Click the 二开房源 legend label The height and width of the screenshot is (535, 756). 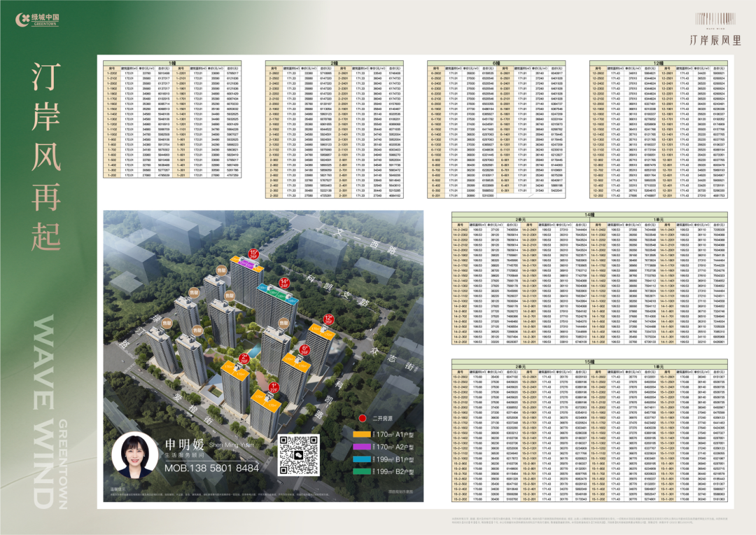click(382, 418)
